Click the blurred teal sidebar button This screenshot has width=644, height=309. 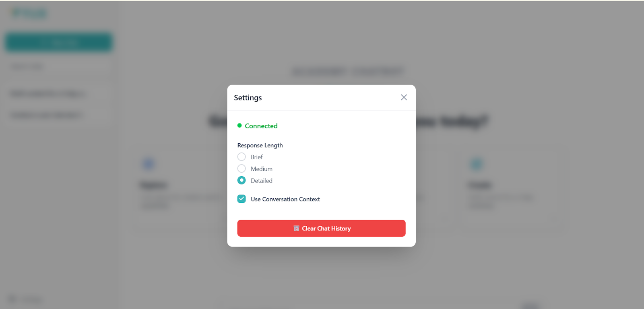coord(59,42)
